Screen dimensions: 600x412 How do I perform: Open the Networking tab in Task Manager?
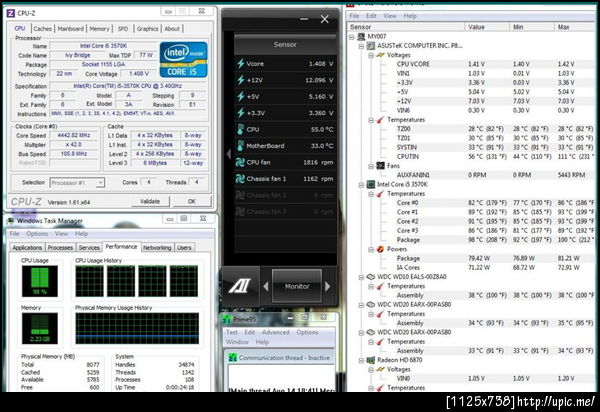coord(157,248)
